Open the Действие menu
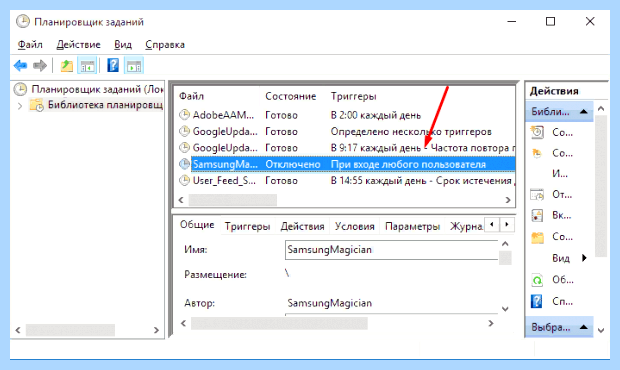Image resolution: width=620 pixels, height=370 pixels. (x=78, y=45)
